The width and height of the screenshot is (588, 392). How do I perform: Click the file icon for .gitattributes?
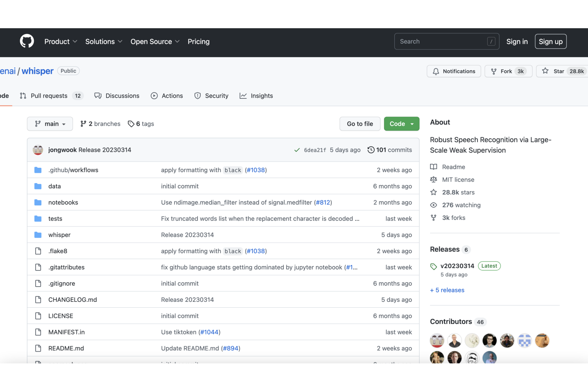pos(38,267)
